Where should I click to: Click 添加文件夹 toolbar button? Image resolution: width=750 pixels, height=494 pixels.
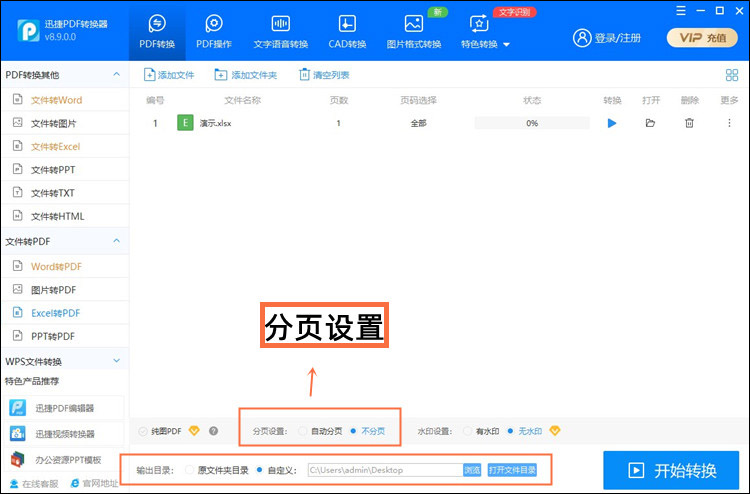[246, 75]
